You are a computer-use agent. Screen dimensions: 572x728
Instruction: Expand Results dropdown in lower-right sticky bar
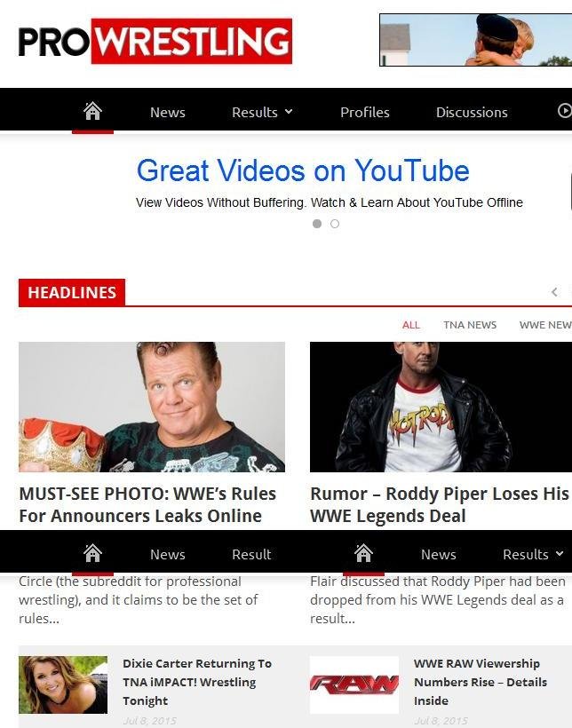[533, 554]
